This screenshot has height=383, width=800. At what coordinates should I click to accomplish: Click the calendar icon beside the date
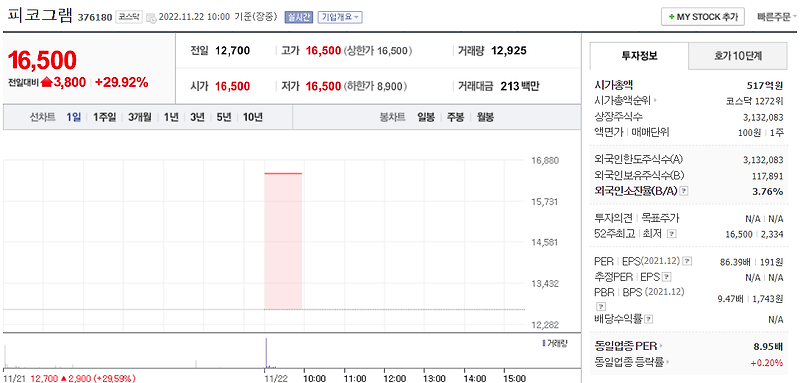[x=151, y=18]
